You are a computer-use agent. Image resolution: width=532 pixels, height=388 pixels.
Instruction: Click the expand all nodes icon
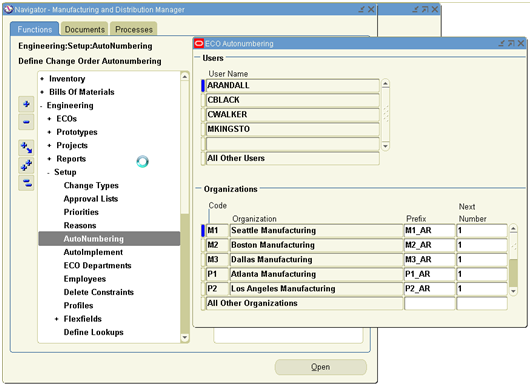pos(26,166)
